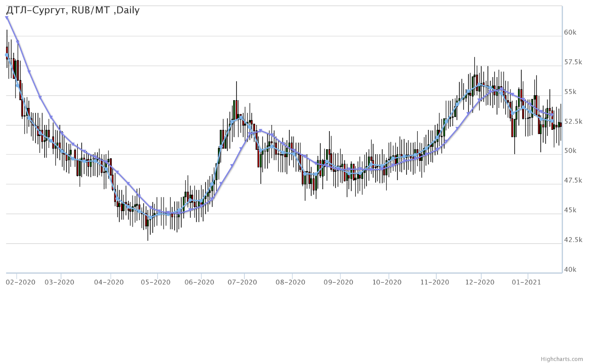Click the 60k price axis label

570,33
